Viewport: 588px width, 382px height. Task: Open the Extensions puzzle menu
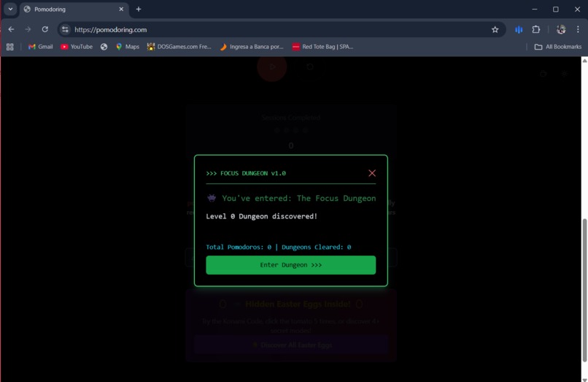(x=536, y=29)
